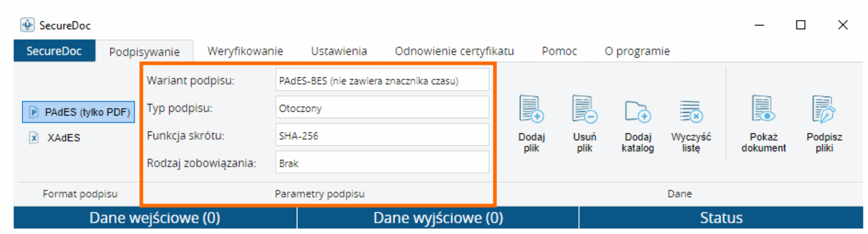This screenshot has height=234, width=868.
Task: Open the Typ podpisu dropdown
Action: coord(382,108)
